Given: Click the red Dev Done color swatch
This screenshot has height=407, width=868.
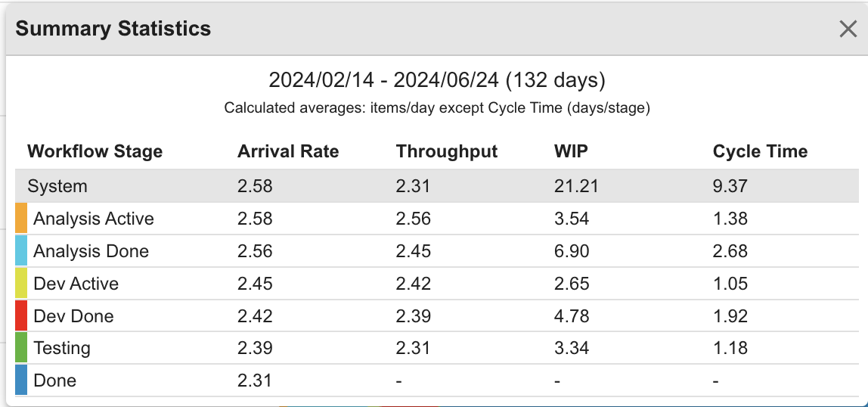Looking at the screenshot, I should (21, 315).
